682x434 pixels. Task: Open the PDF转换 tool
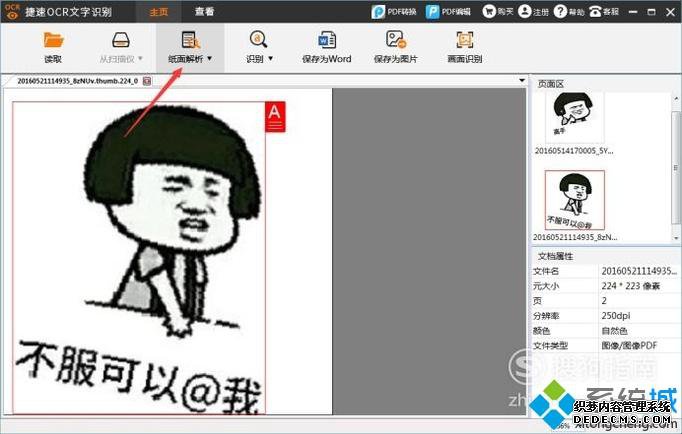pos(394,11)
